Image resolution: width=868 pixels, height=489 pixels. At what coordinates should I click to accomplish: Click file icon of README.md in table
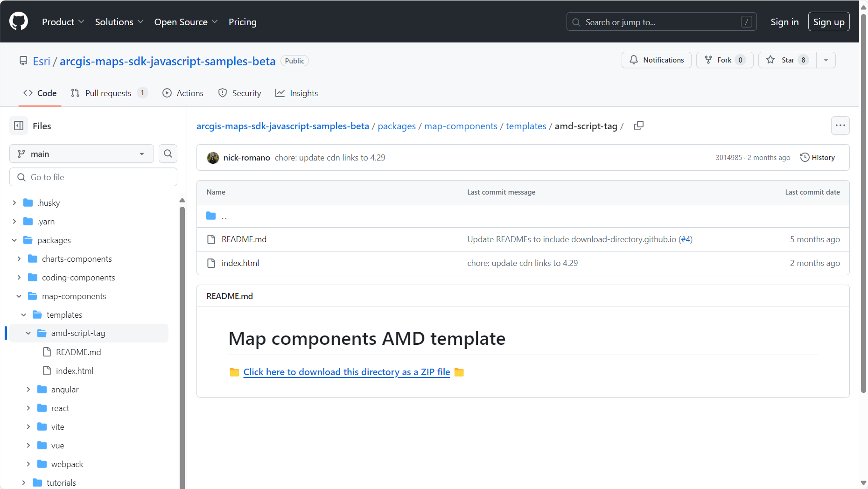211,239
